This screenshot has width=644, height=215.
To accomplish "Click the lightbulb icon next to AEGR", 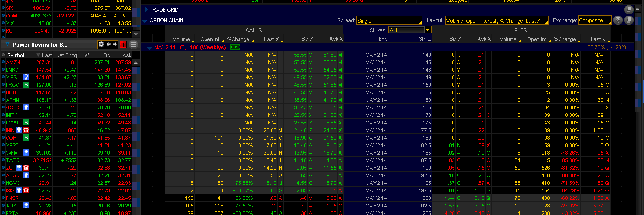I will (26, 175).
